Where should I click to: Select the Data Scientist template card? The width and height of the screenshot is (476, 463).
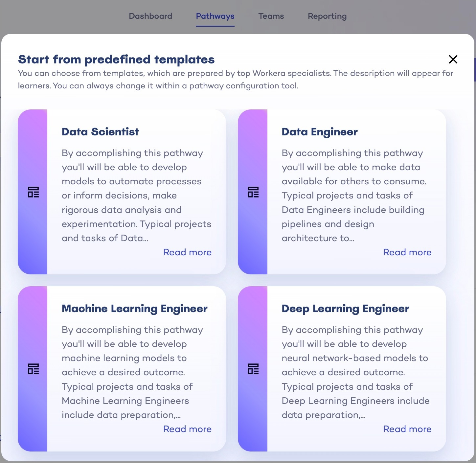tap(122, 192)
